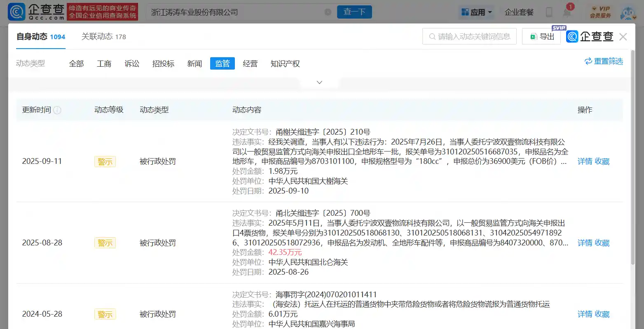Collapse the filter panel chevron arrow
Screen dimensions: 644x329
click(x=319, y=82)
